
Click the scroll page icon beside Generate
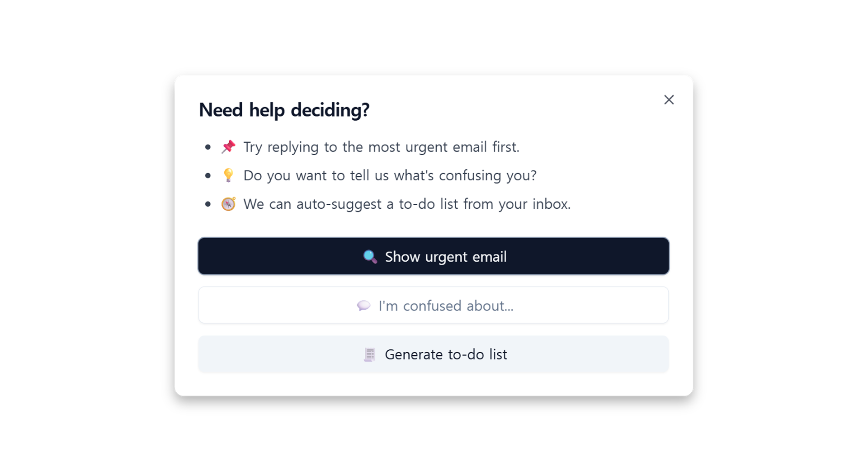tap(369, 354)
